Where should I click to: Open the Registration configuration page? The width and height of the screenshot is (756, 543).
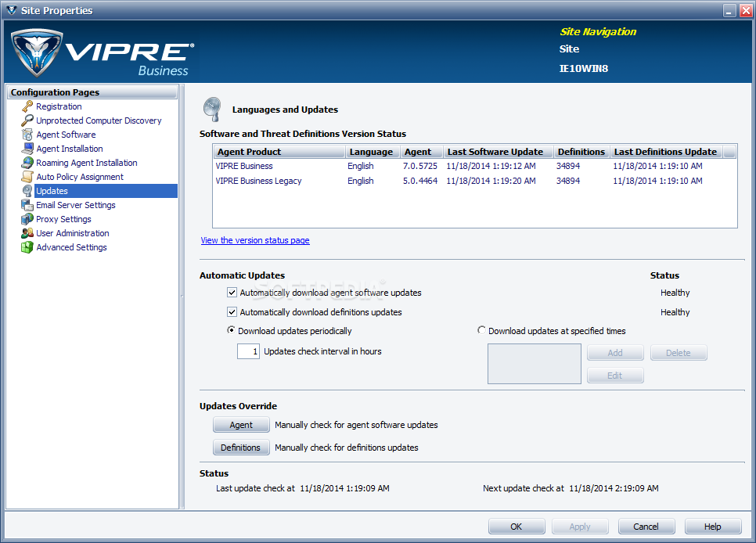click(59, 106)
